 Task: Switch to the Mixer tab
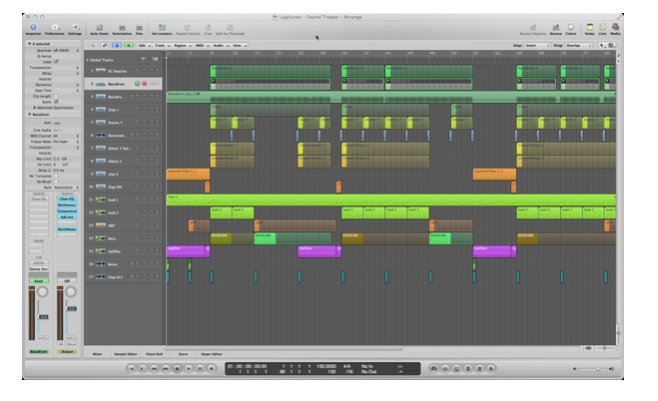[97, 354]
